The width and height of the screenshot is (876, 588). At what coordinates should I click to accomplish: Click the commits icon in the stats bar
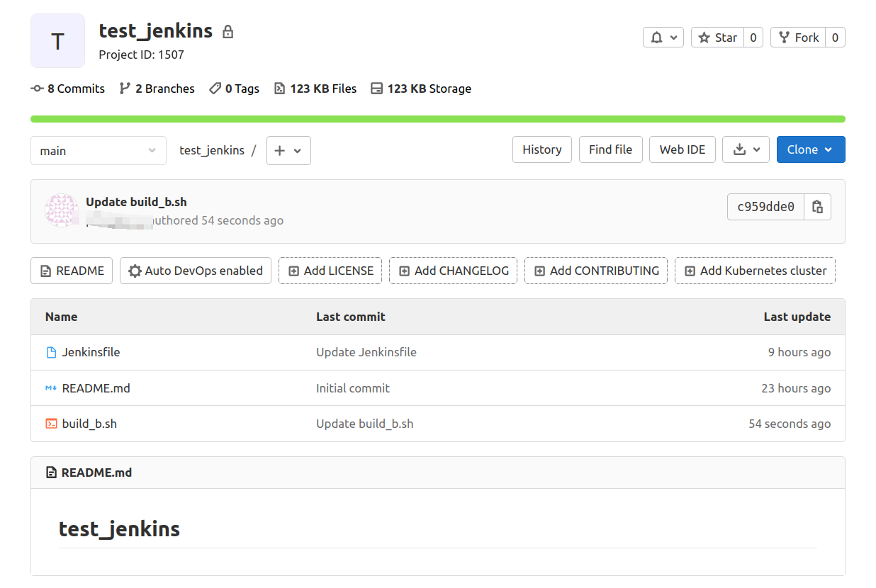(x=36, y=88)
